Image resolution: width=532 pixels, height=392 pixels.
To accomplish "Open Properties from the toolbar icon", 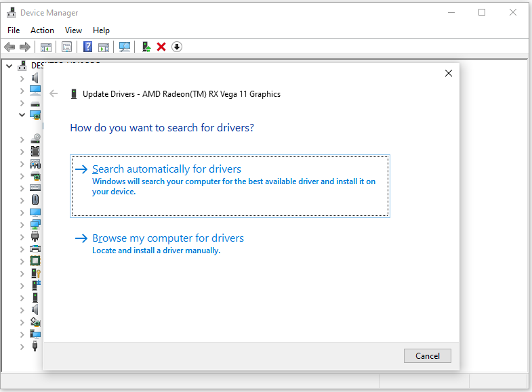I will [x=67, y=47].
